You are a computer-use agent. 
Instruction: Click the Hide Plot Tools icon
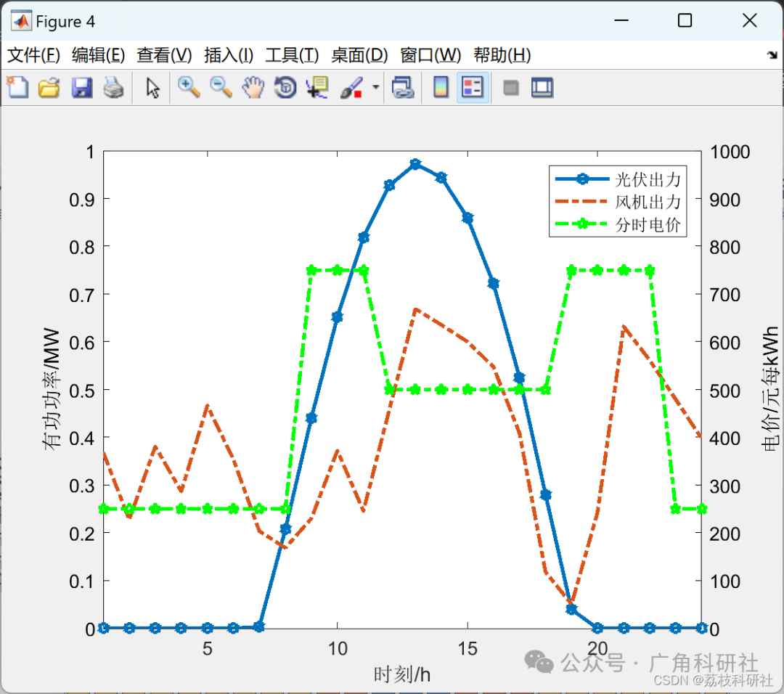click(510, 88)
